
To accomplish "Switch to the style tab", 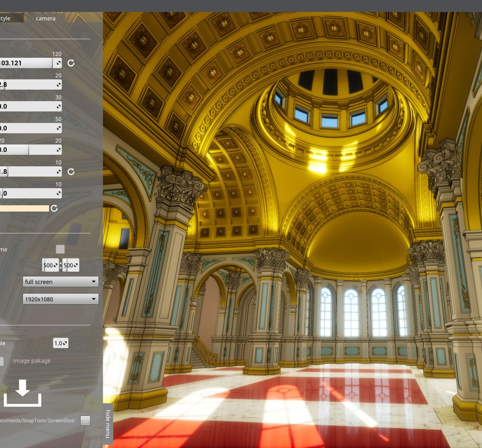I will (10, 18).
